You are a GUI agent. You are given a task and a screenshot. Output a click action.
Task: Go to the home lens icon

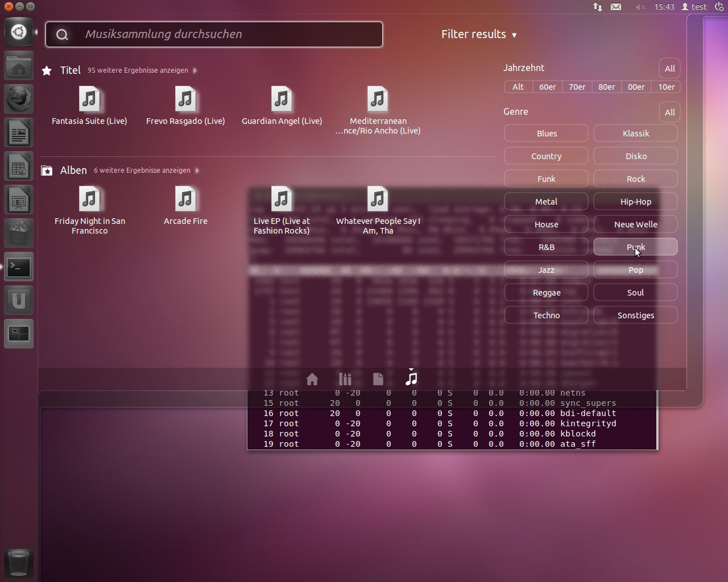pos(312,379)
